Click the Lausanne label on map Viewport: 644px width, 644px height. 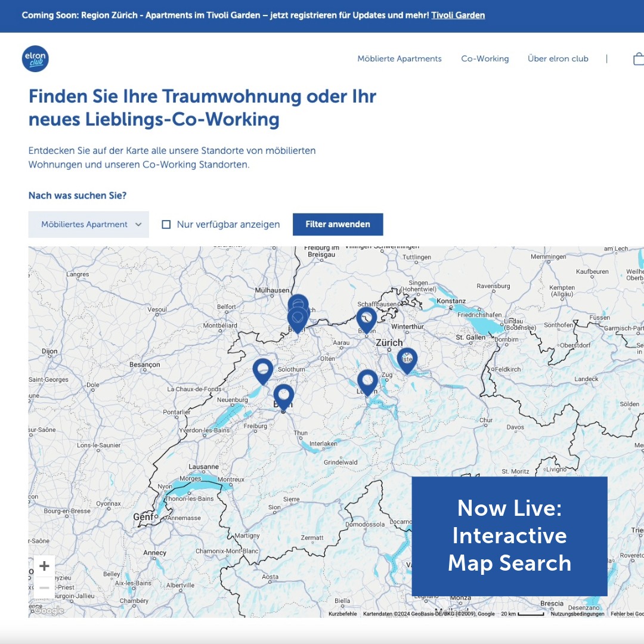[204, 466]
